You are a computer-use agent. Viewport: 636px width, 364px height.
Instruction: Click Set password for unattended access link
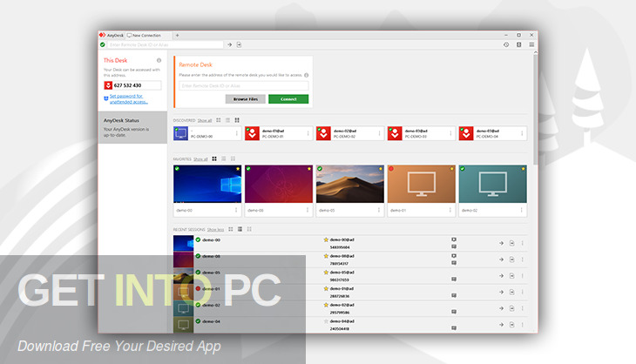(129, 99)
